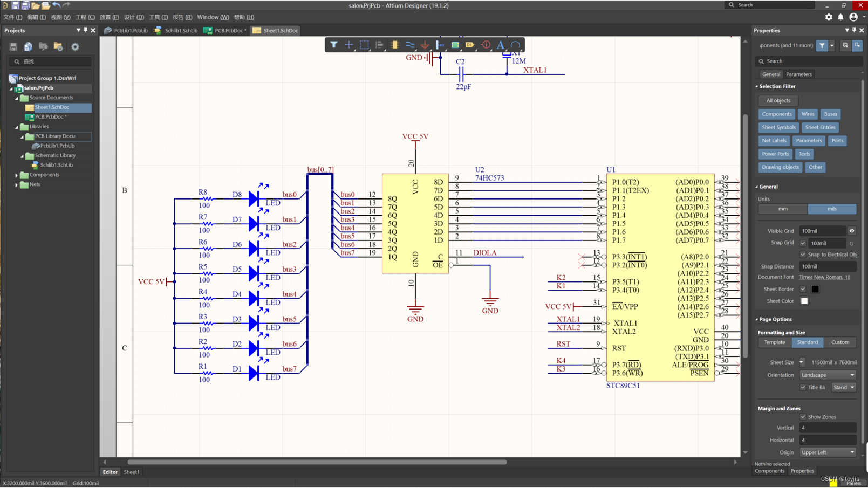The height and width of the screenshot is (488, 868).
Task: Toggle the Sheet Border checkbox
Action: tap(803, 289)
